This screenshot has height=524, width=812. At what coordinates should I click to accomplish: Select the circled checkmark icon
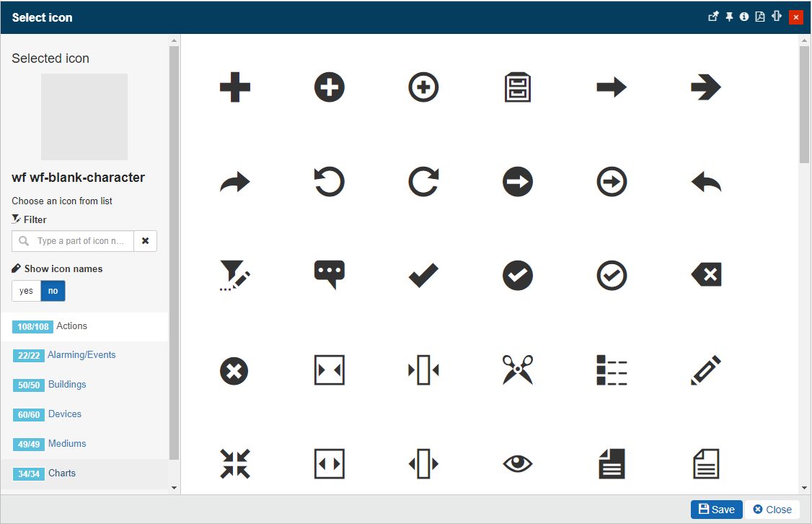(612, 275)
